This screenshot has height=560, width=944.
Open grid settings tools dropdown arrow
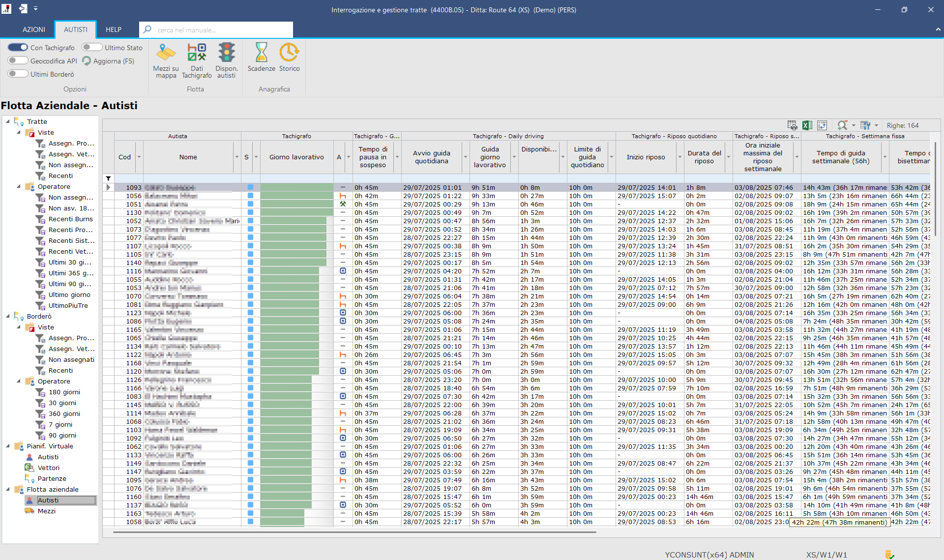coord(876,125)
